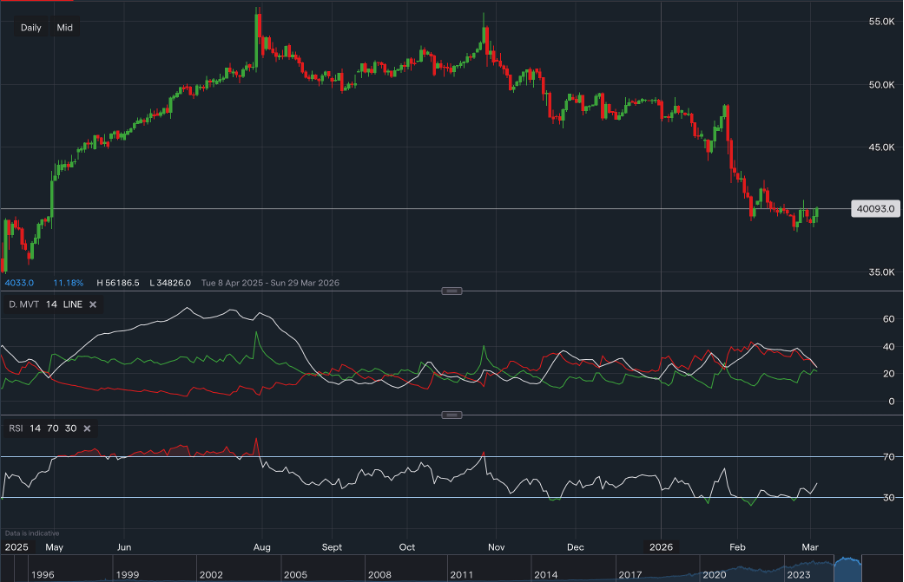The image size is (904, 582).
Task: Open the RSI period setting showing 14
Action: [x=36, y=428]
